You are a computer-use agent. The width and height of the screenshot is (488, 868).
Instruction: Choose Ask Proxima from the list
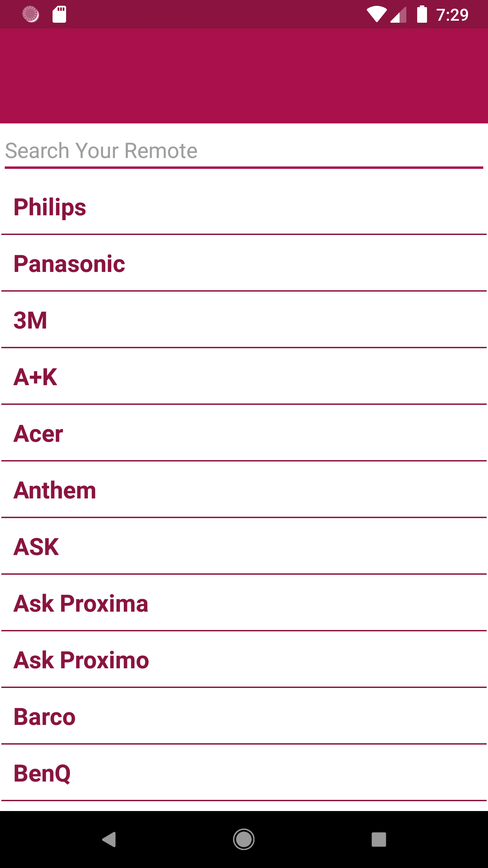(244, 604)
